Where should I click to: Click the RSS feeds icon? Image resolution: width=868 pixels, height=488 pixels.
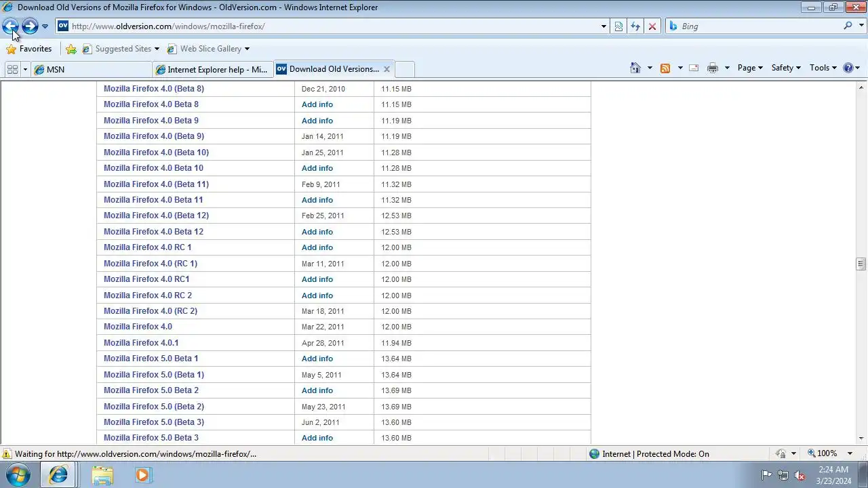pyautogui.click(x=665, y=68)
